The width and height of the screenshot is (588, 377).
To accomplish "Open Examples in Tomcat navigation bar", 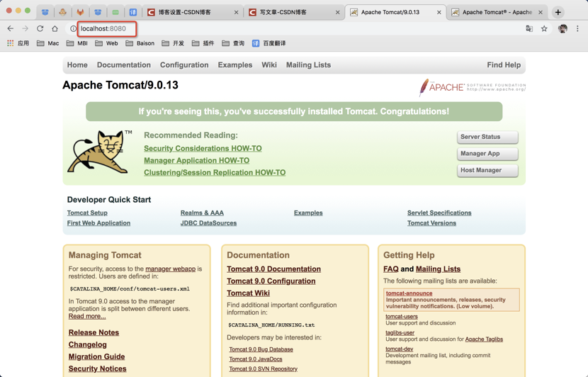I will point(235,65).
